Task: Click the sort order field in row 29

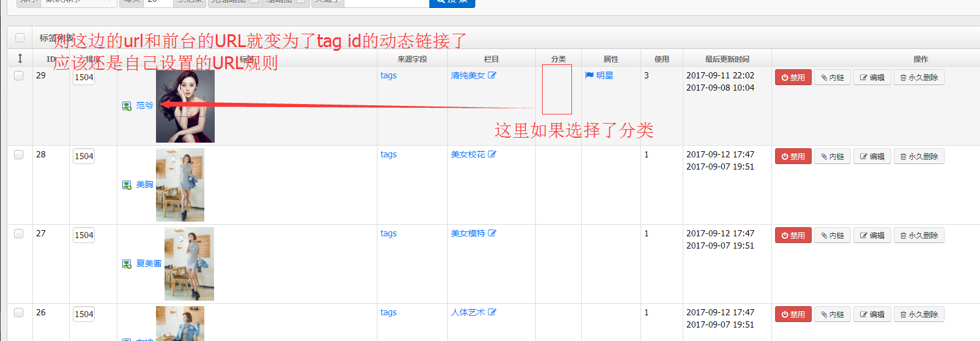Action: coord(84,78)
